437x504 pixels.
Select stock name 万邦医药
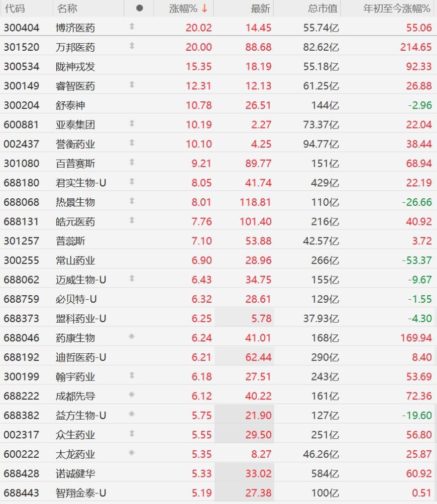[75, 47]
